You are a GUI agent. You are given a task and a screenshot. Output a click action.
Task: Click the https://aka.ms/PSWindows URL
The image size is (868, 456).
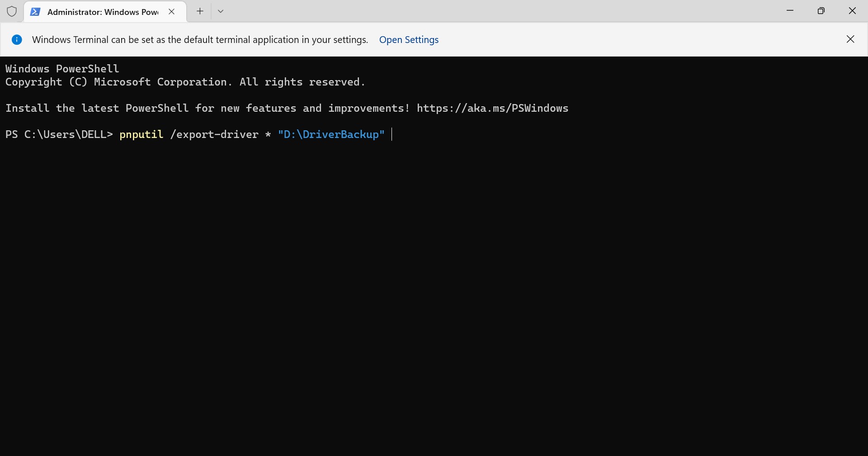[492, 109]
